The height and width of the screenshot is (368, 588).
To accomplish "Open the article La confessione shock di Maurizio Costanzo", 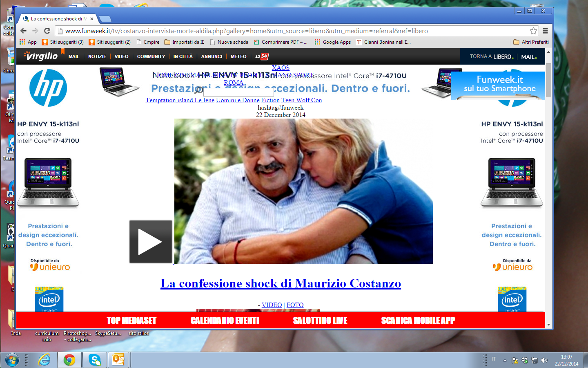I will (281, 283).
